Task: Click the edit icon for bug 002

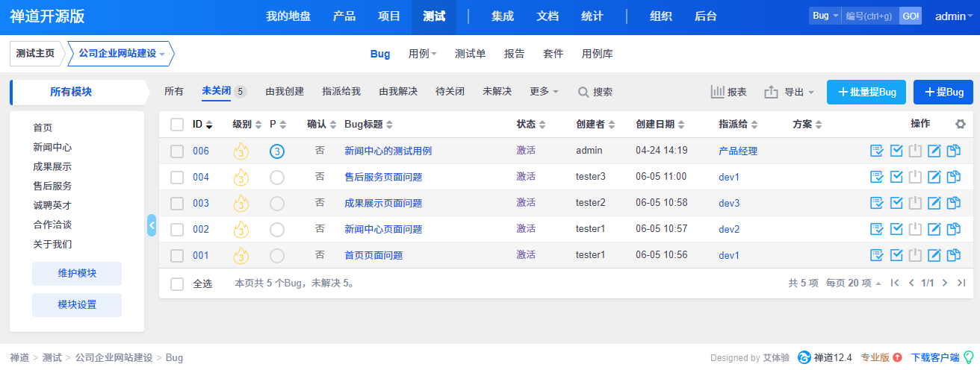Action: tap(934, 230)
